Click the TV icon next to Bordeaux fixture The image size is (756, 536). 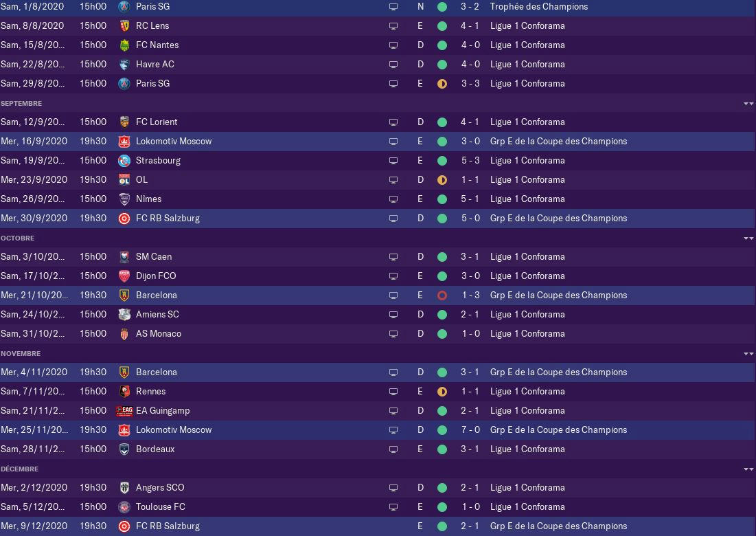click(393, 449)
